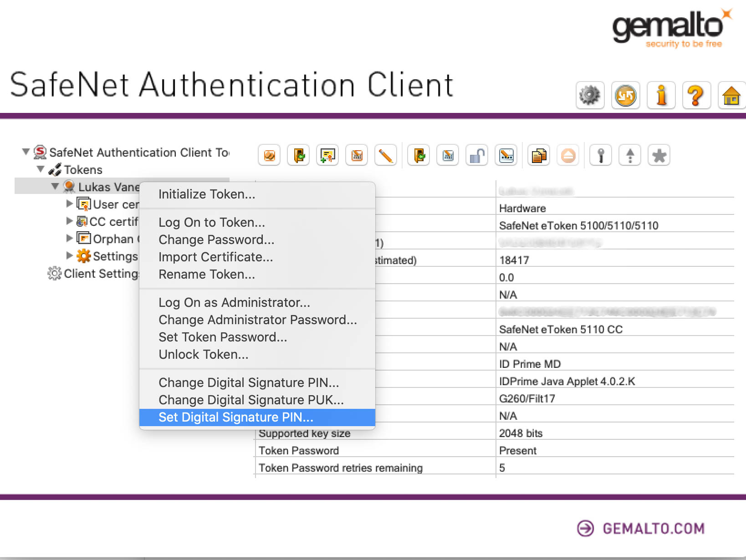
Task: Click Initialize Token toolbar icon
Action: 269,156
